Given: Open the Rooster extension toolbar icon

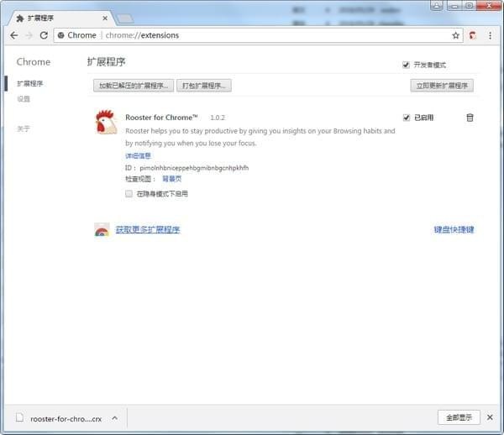Looking at the screenshot, I should pos(472,35).
